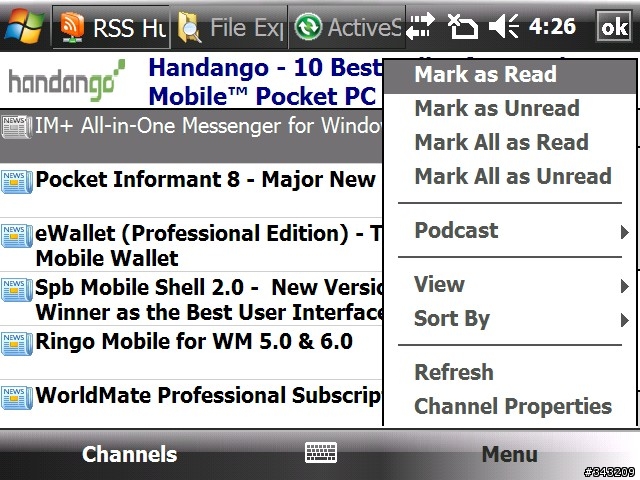Screen dimensions: 640x480
Task: Open the speaker volume icon
Action: point(503,26)
